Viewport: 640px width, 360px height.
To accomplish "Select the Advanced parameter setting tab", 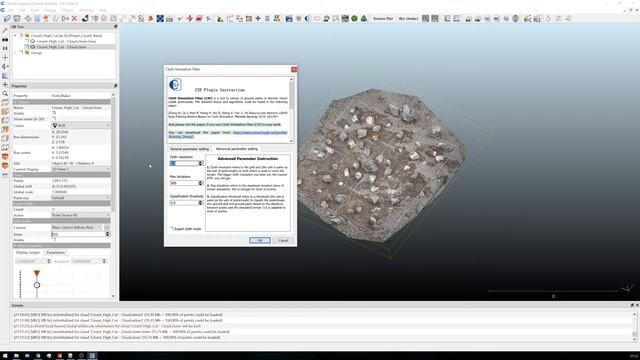I will 237,149.
